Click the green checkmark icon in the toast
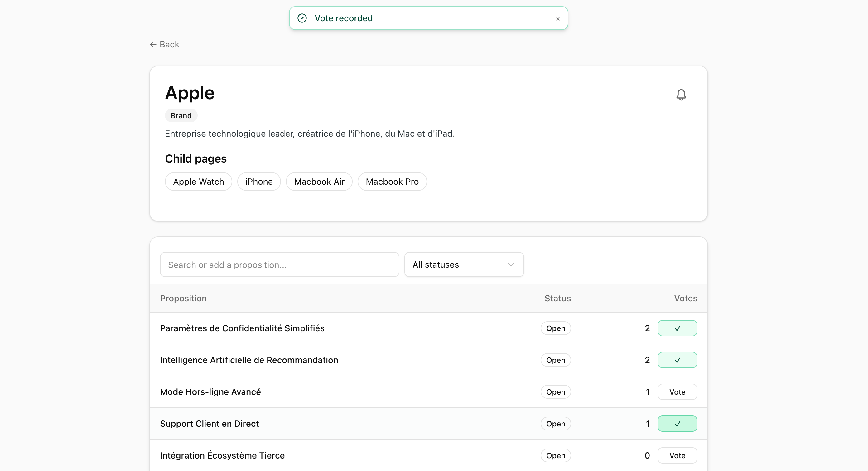 (x=302, y=18)
